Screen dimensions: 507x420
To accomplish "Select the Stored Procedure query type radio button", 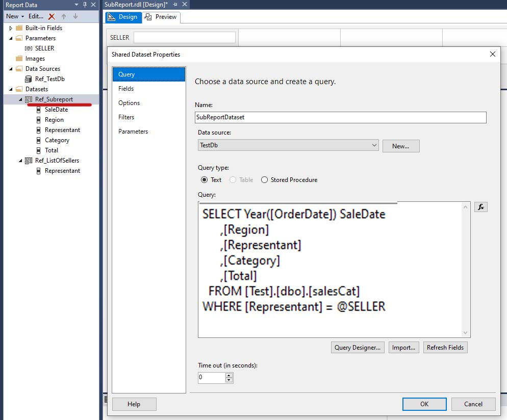I will 264,179.
